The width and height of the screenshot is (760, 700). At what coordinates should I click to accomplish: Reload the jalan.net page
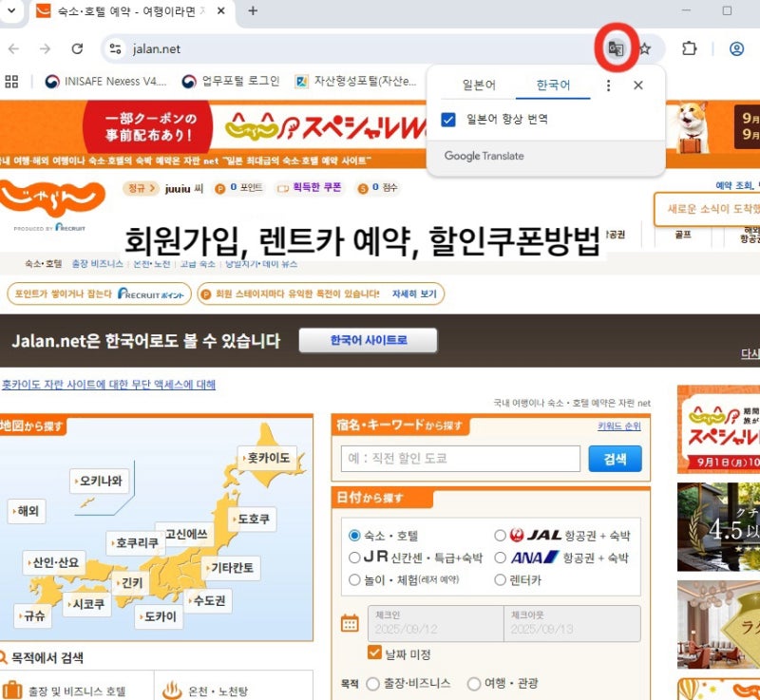pos(77,48)
